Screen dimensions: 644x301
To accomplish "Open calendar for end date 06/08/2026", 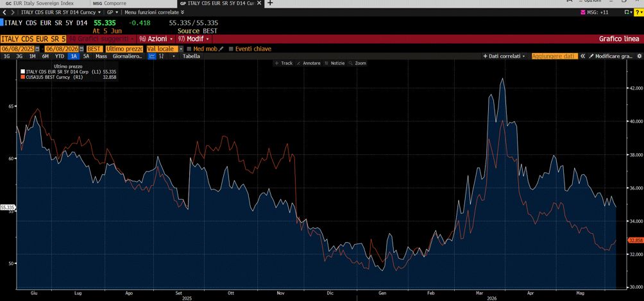I will click(x=81, y=49).
